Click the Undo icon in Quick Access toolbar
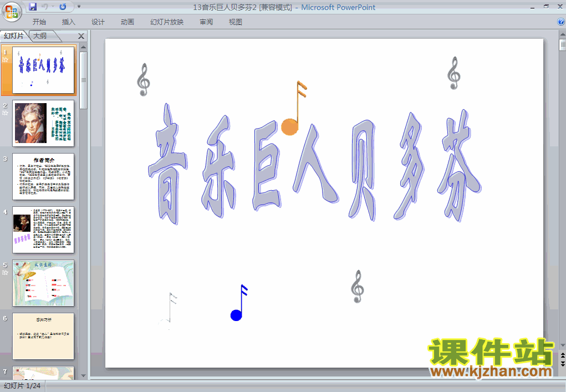The height and width of the screenshot is (392, 566). [45, 7]
